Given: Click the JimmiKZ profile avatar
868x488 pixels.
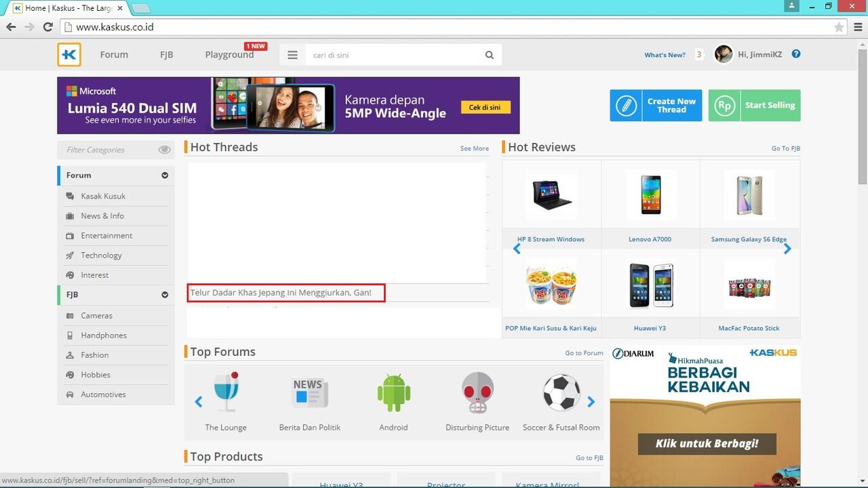Looking at the screenshot, I should (x=724, y=54).
